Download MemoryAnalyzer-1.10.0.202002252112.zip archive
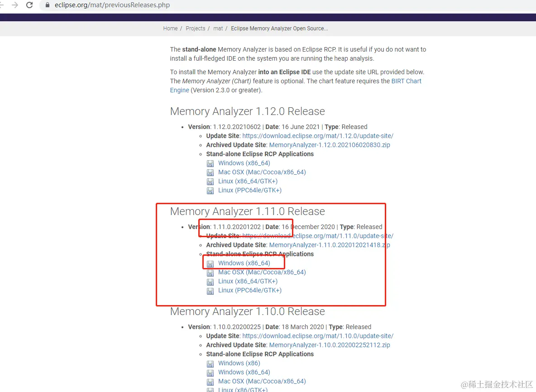The width and height of the screenshot is (536, 392). (330, 345)
